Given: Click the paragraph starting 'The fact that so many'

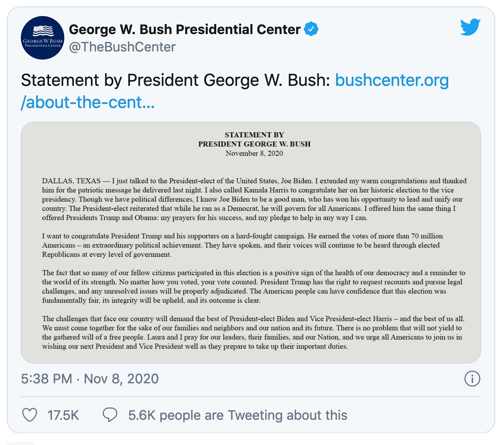Looking at the screenshot, I should point(254,287).
